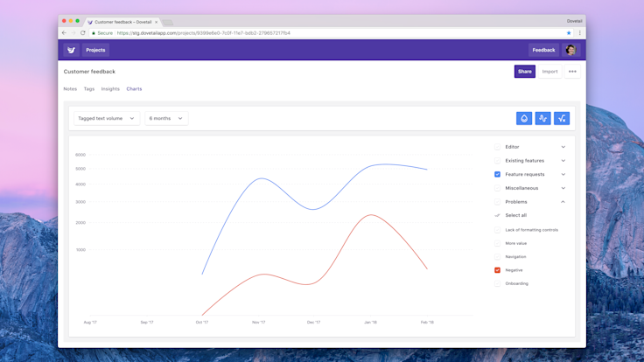Viewport: 644px width, 362px height.
Task: Click the droplet chart style icon
Action: (524, 119)
